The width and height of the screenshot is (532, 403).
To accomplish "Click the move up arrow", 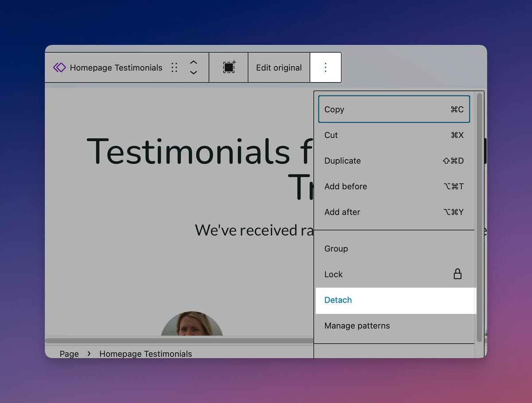I will (193, 62).
